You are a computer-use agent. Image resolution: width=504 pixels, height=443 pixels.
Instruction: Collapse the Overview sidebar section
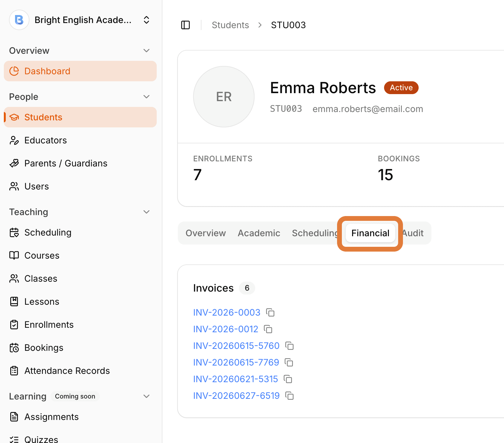(x=146, y=51)
